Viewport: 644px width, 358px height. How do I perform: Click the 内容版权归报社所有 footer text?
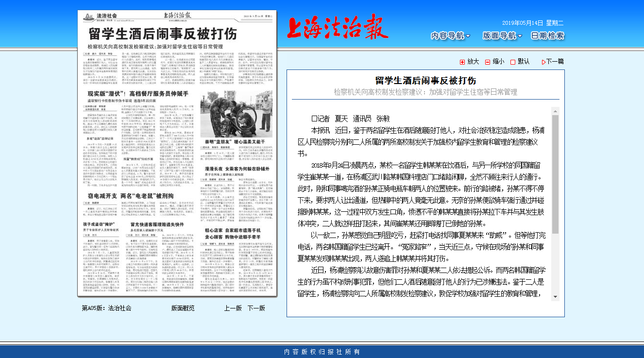322,351
